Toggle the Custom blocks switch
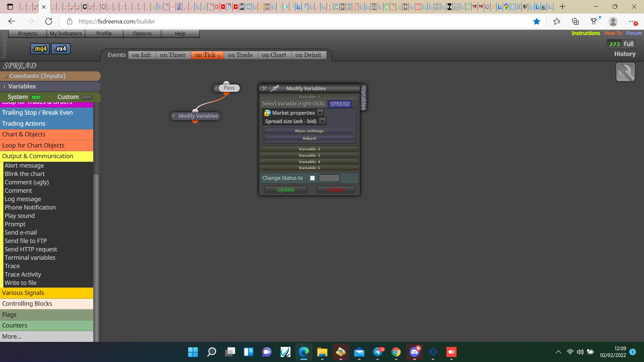Screen dimensions: 644x362 pos(87,97)
